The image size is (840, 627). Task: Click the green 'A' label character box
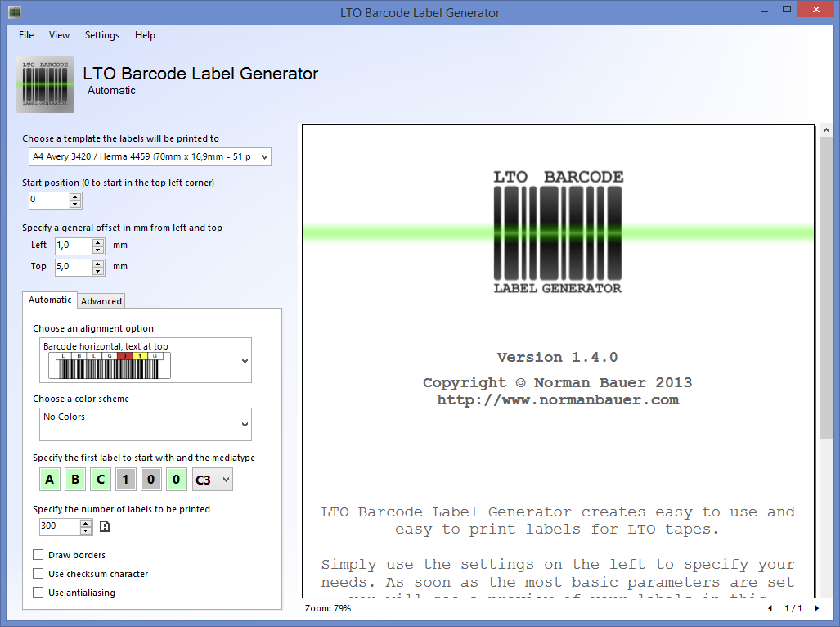tap(50, 480)
